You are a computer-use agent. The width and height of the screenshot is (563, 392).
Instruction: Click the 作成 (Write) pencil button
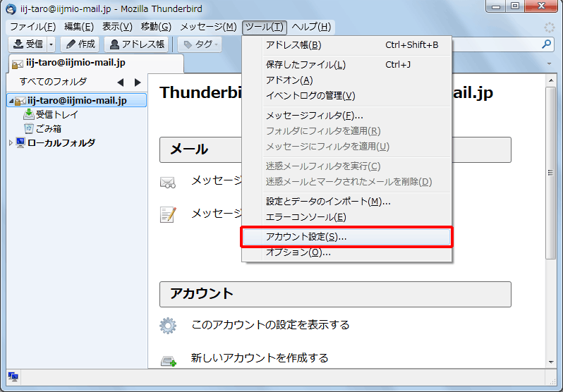click(80, 44)
